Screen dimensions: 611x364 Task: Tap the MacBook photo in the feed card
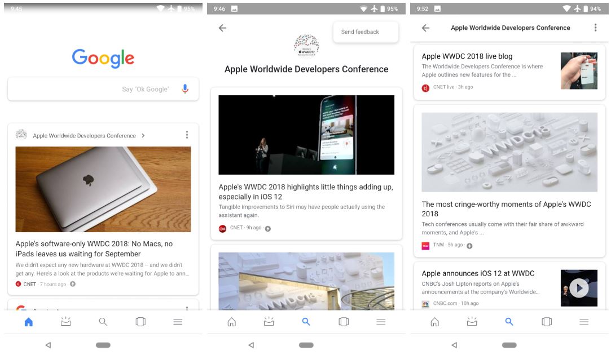coord(103,189)
